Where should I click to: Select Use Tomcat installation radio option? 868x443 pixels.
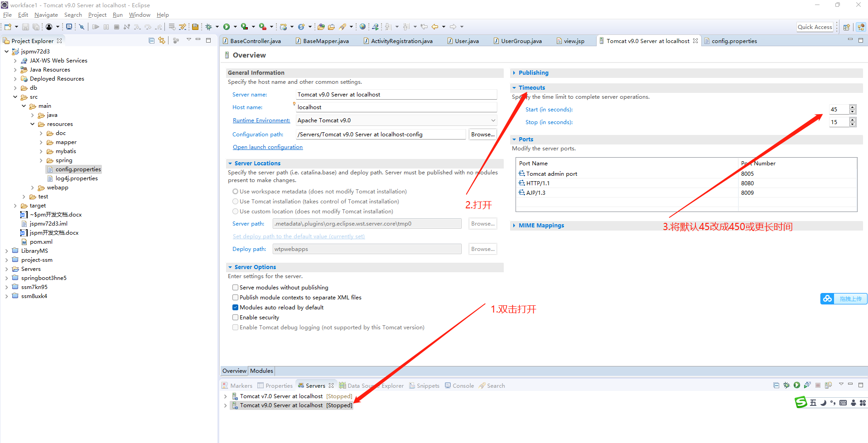(235, 202)
